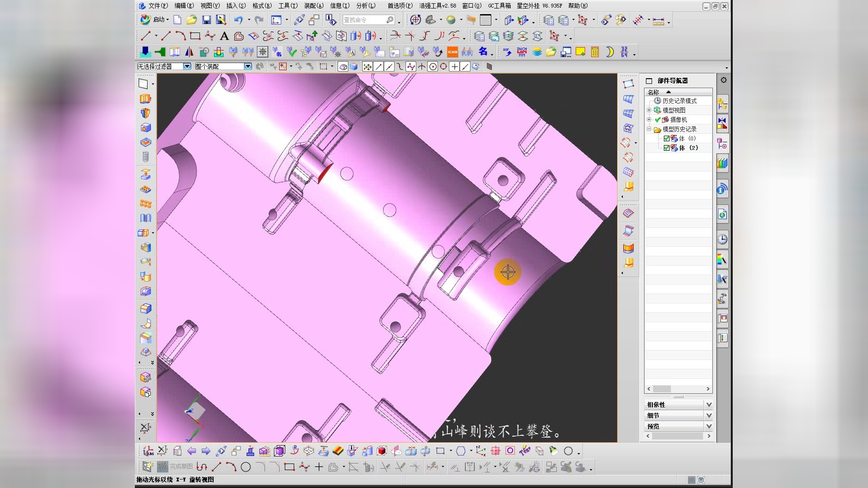The height and width of the screenshot is (488, 868).
Task: Toggle Mid Point snap option
Action: coord(389,66)
